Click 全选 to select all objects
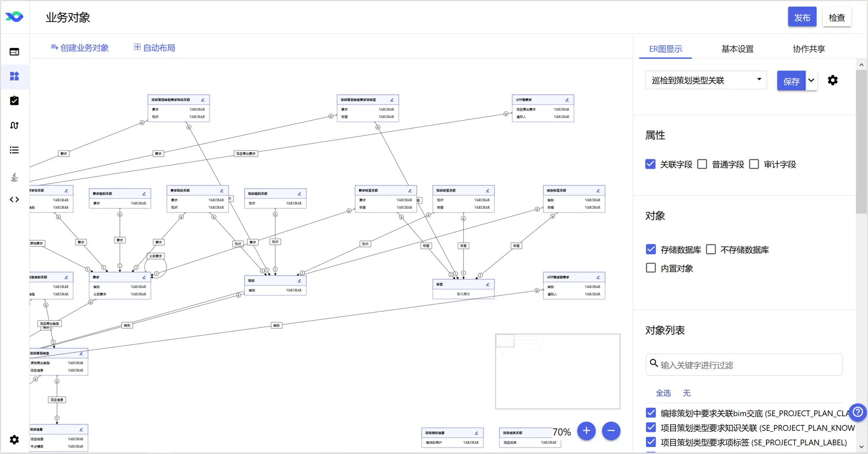Viewport: 868px width, 454px height. point(663,393)
